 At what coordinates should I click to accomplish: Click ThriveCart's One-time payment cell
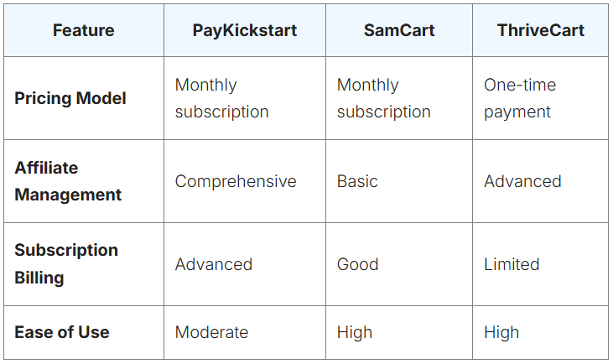click(x=520, y=98)
